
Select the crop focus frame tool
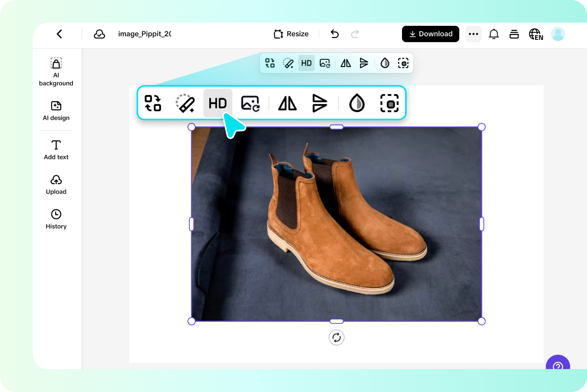[389, 103]
